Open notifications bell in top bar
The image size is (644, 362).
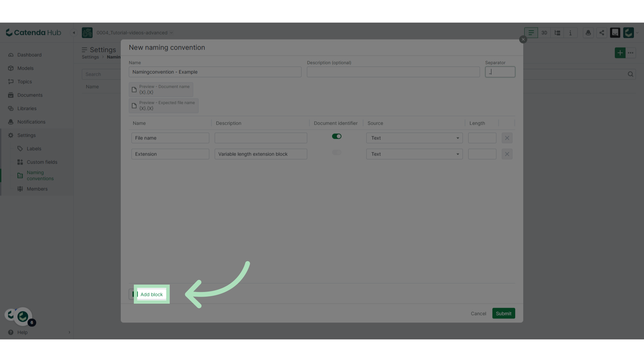[588, 33]
